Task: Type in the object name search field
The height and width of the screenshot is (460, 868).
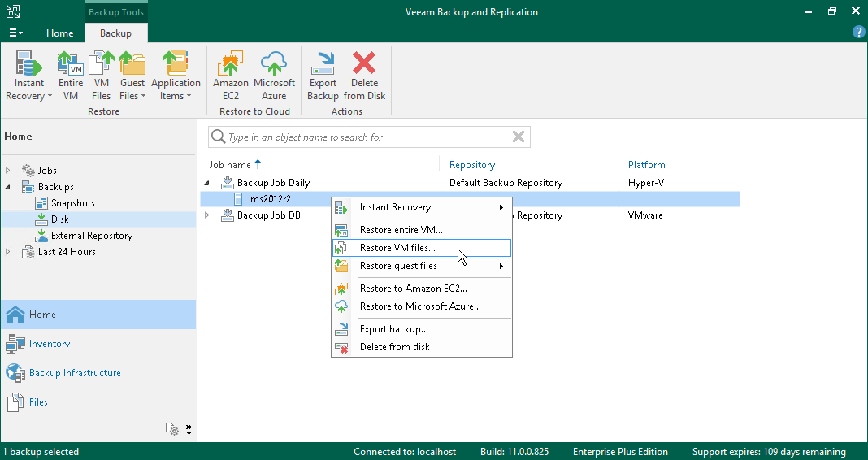Action: [x=367, y=137]
